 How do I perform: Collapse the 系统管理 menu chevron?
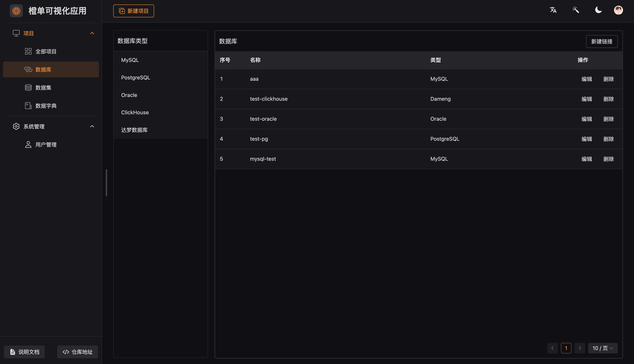click(x=92, y=127)
